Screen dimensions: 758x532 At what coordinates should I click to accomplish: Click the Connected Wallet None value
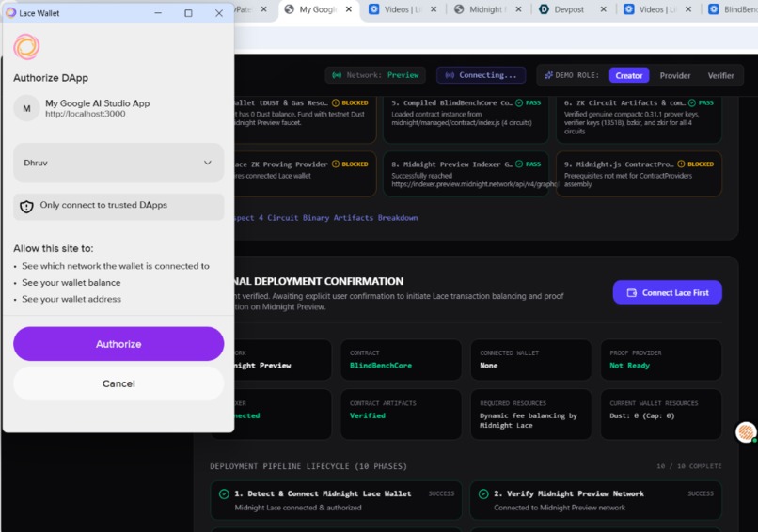pyautogui.click(x=489, y=366)
